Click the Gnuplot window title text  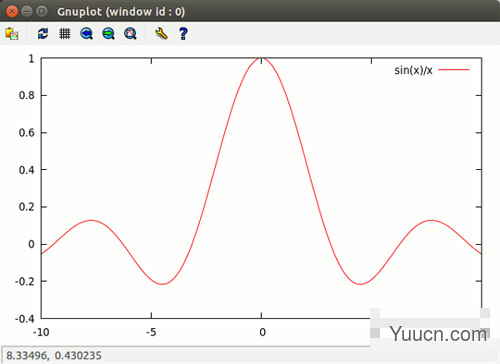coord(121,12)
